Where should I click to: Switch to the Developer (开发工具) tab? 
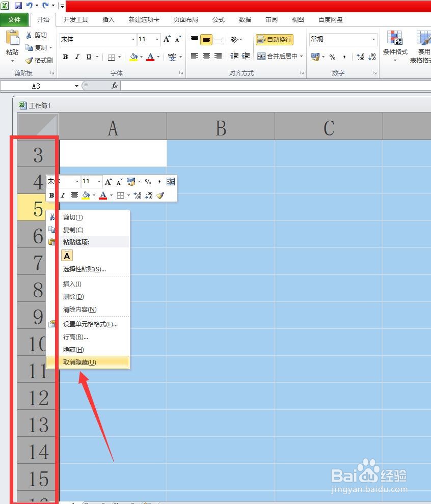coord(75,20)
